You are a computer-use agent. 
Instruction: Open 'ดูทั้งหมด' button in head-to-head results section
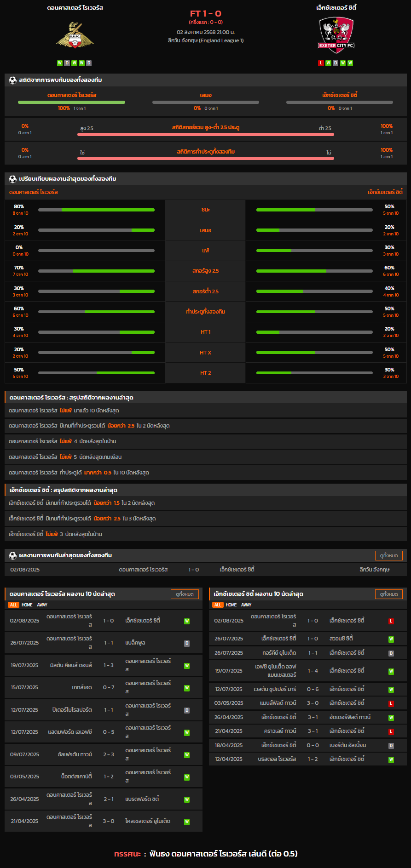[389, 555]
